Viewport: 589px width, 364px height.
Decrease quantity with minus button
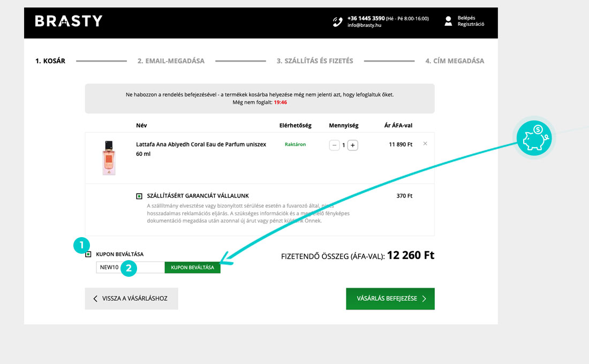tap(334, 145)
